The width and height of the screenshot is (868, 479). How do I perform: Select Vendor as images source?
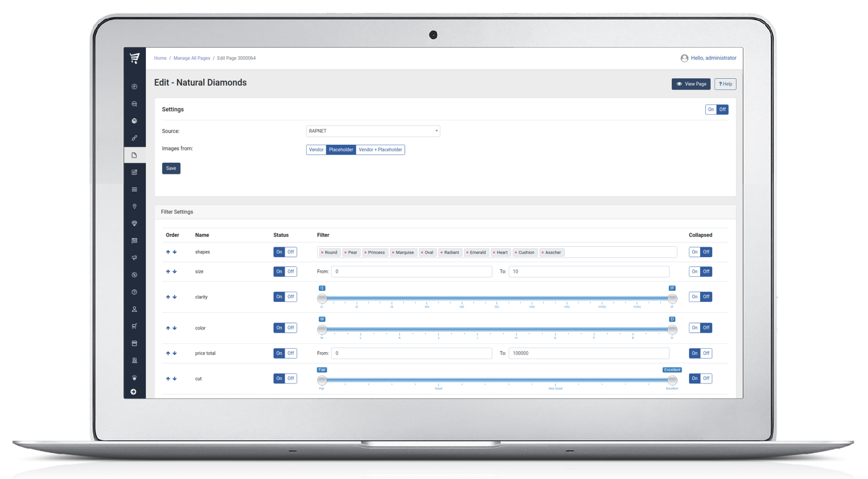point(316,149)
